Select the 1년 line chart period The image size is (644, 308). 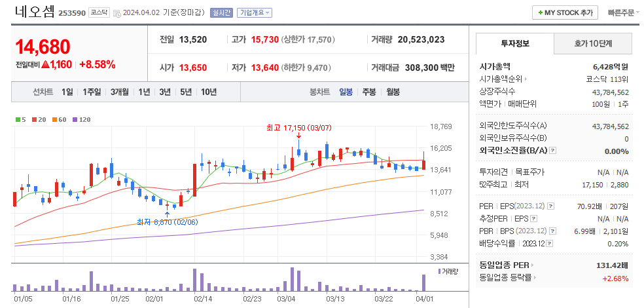(144, 92)
